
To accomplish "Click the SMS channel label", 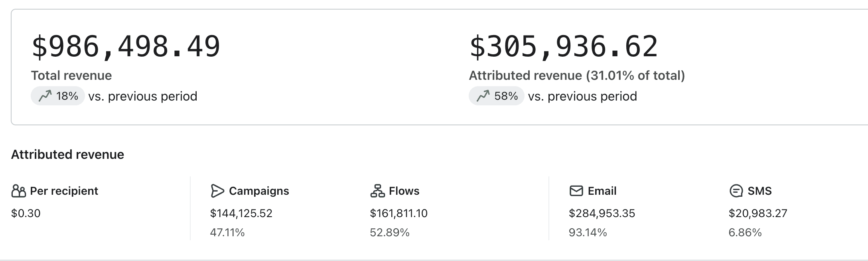I will pos(759,191).
